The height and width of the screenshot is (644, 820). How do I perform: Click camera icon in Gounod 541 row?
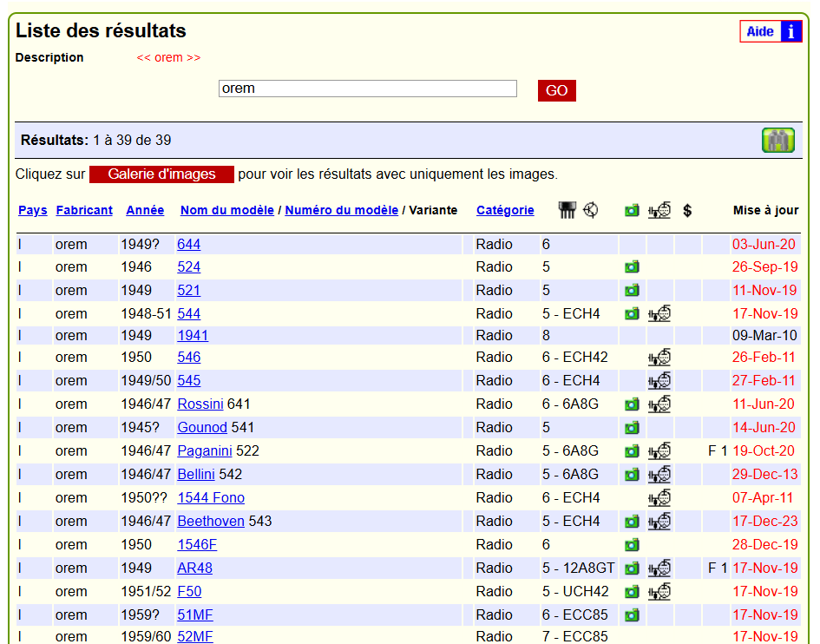[632, 428]
